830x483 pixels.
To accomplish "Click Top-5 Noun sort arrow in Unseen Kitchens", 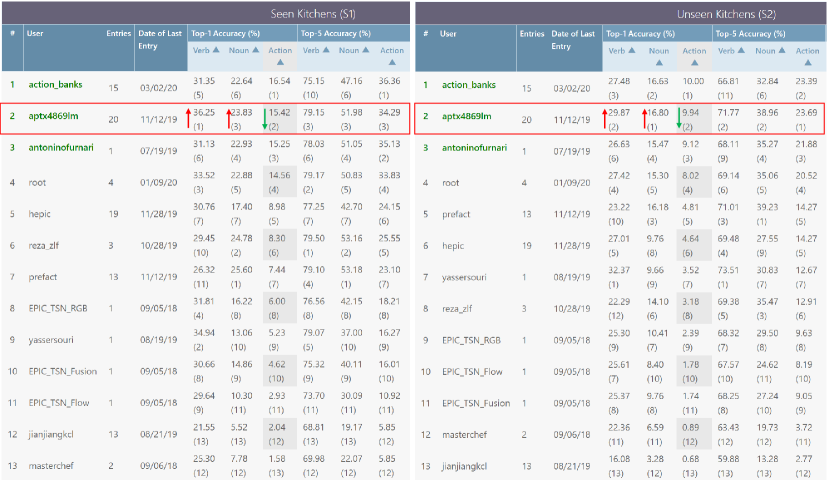I will (780, 51).
